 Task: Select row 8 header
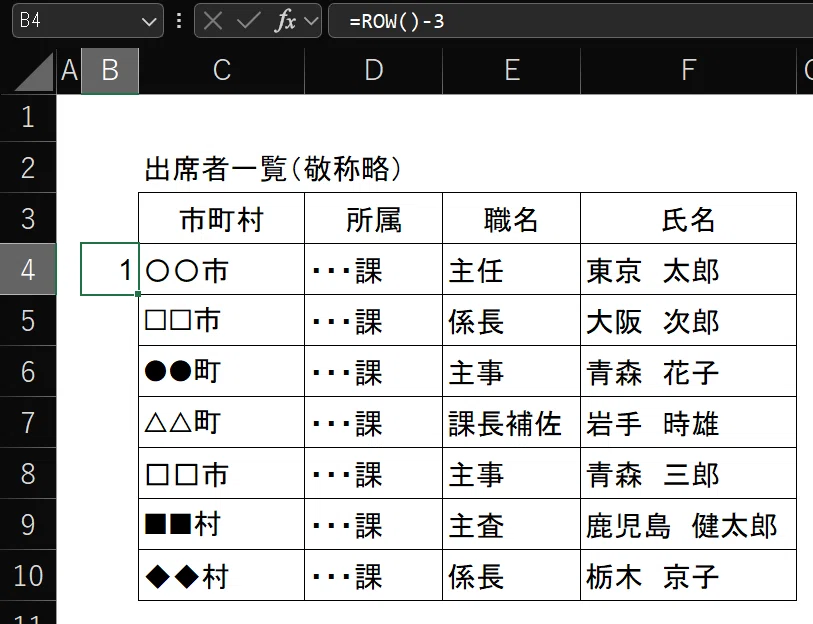click(x=28, y=473)
